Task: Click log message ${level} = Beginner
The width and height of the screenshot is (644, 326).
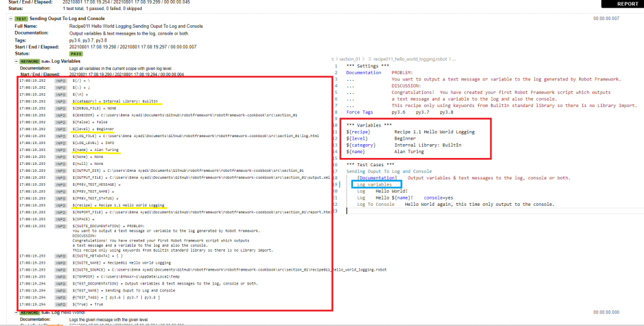Action: point(93,129)
